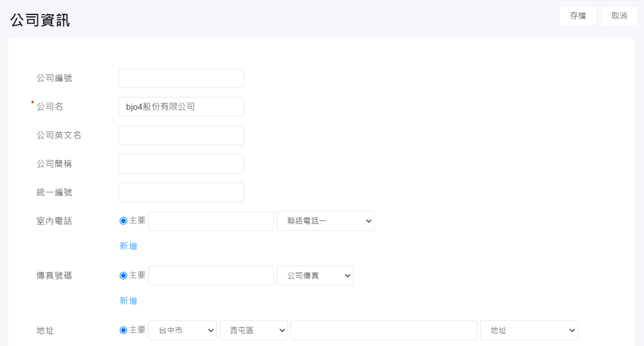
Task: Open the 聯絡電話一 dropdown
Action: point(326,221)
